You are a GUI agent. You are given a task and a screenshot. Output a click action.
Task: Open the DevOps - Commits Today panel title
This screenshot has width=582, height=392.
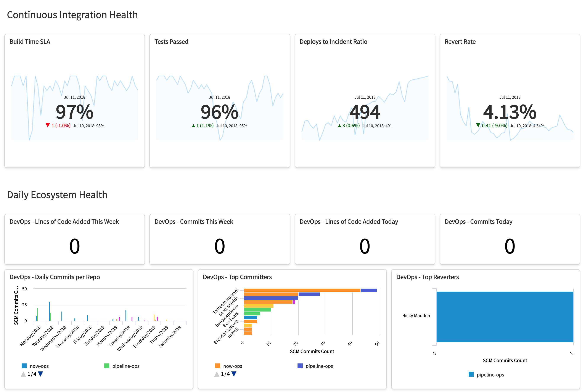coord(478,222)
